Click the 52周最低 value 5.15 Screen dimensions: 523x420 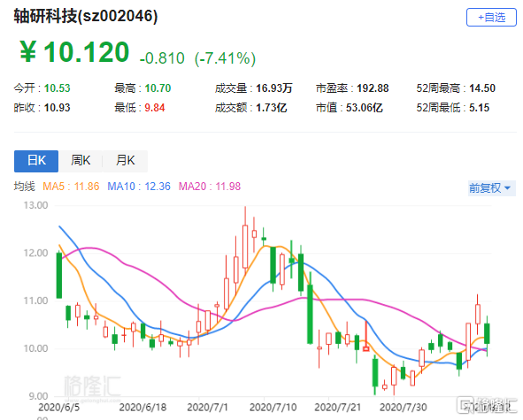pos(480,108)
